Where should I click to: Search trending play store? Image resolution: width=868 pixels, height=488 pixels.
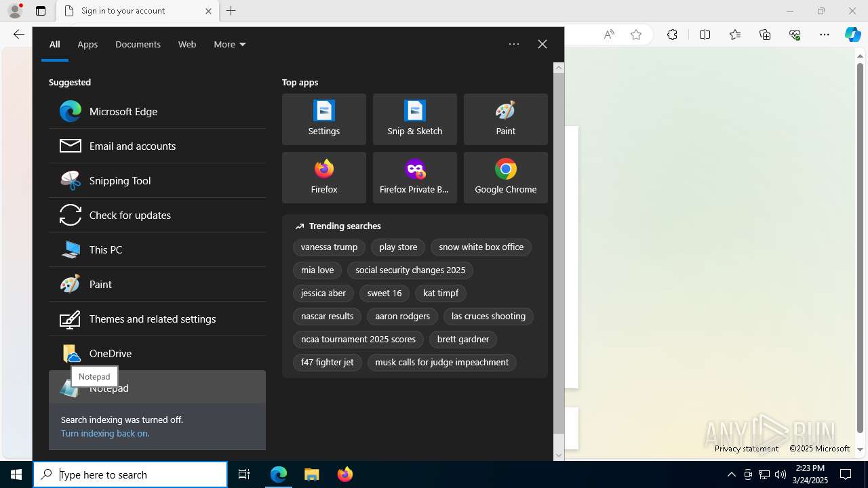click(x=398, y=247)
